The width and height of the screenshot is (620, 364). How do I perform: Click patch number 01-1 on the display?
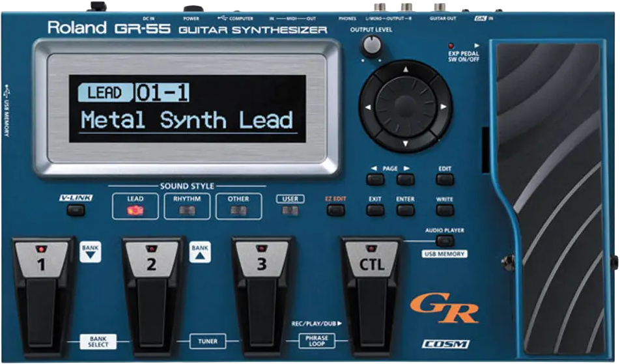coord(162,93)
